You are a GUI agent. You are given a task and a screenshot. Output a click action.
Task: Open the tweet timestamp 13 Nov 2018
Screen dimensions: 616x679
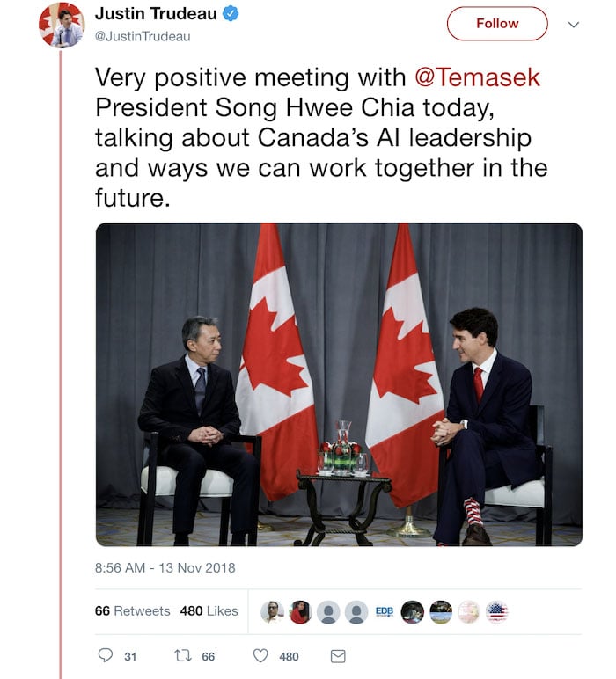(165, 567)
